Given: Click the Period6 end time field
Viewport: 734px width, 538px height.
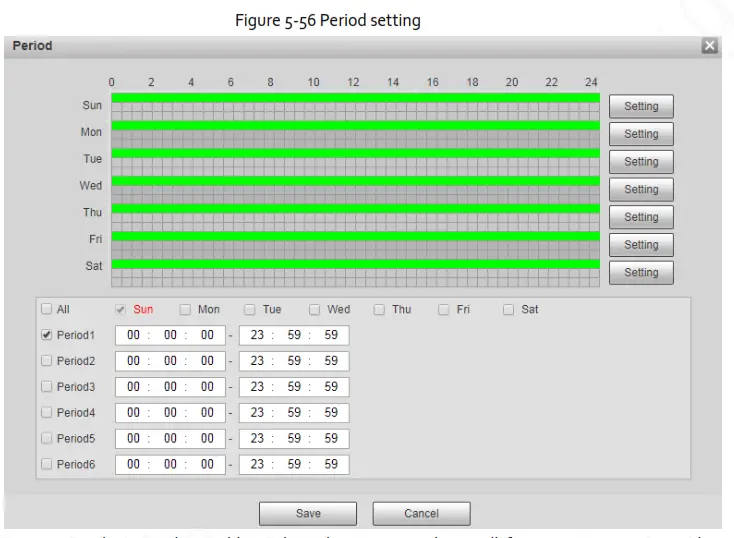Looking at the screenshot, I should pos(294,464).
